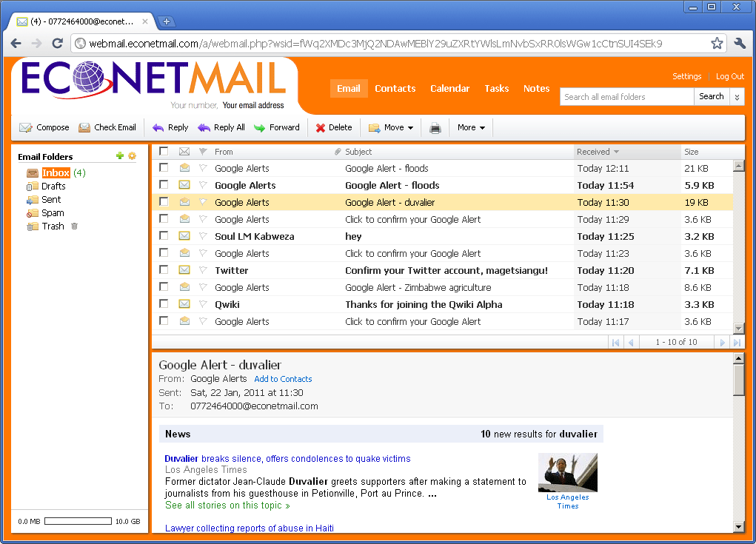The height and width of the screenshot is (544, 756).
Task: Open folder settings gear icon
Action: [x=132, y=155]
